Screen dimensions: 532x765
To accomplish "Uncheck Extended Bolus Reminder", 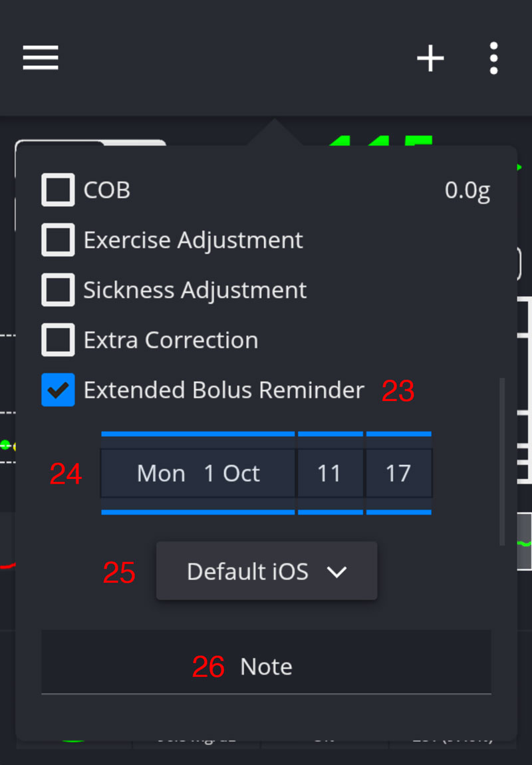I will point(58,390).
